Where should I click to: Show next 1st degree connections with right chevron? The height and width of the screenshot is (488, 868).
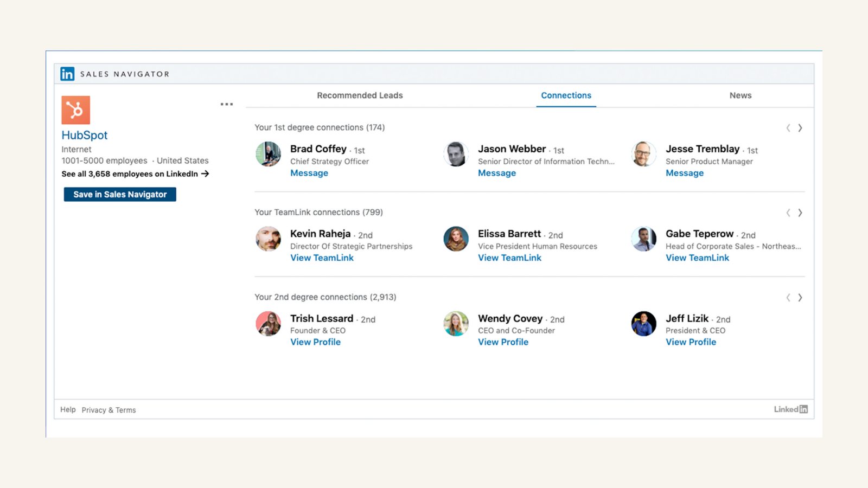pyautogui.click(x=800, y=128)
